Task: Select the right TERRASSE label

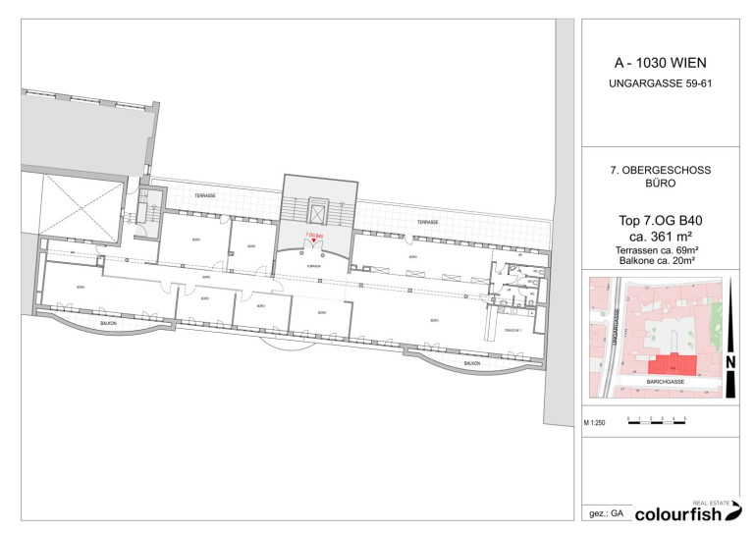Action: click(427, 223)
